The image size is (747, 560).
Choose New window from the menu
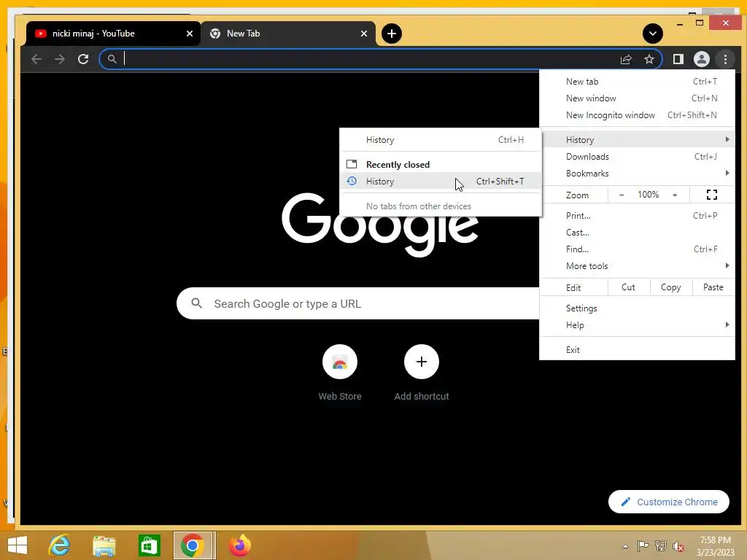pyautogui.click(x=637, y=98)
